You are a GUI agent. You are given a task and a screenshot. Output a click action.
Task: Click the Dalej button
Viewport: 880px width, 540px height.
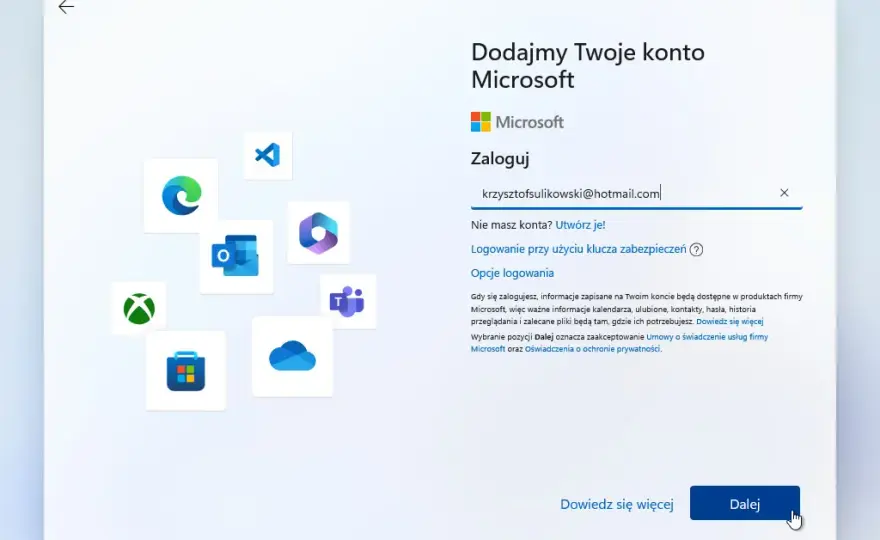click(x=745, y=503)
